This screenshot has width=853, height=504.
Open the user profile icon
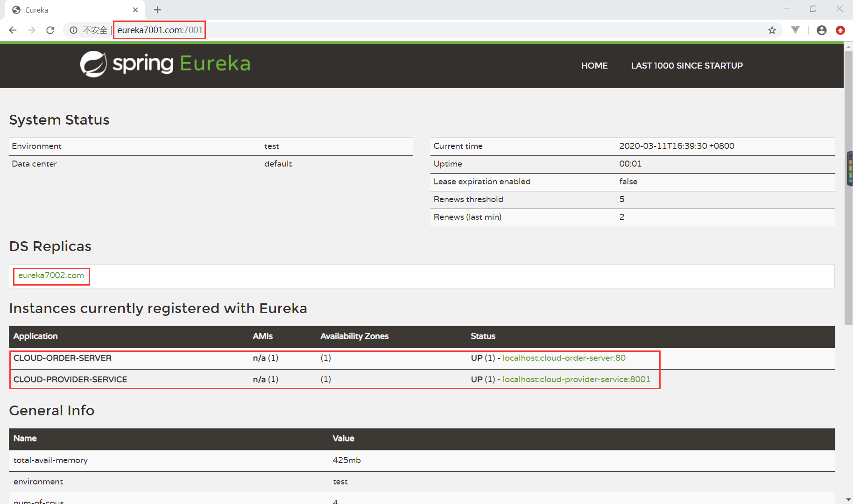point(821,30)
